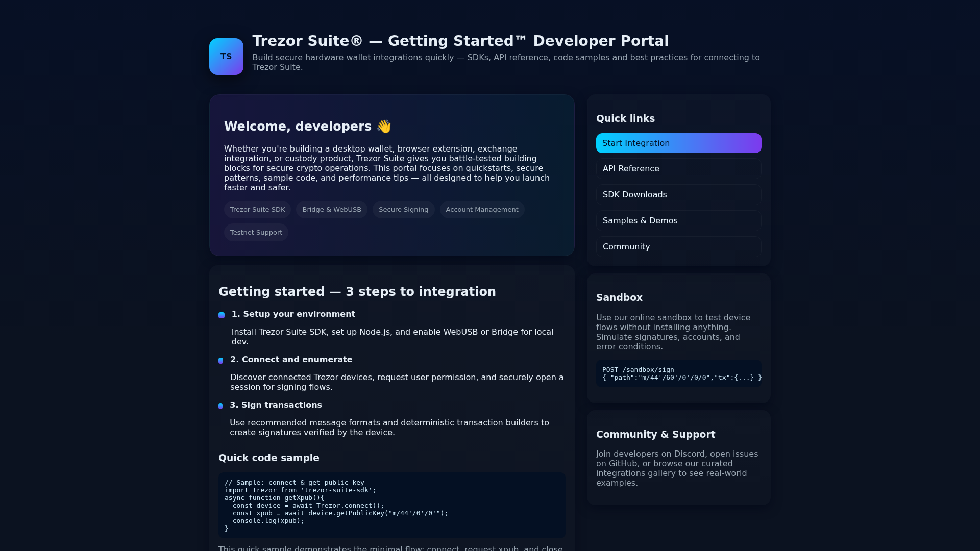Visit the Community quick link
This screenshot has width=980, height=551.
tap(679, 247)
